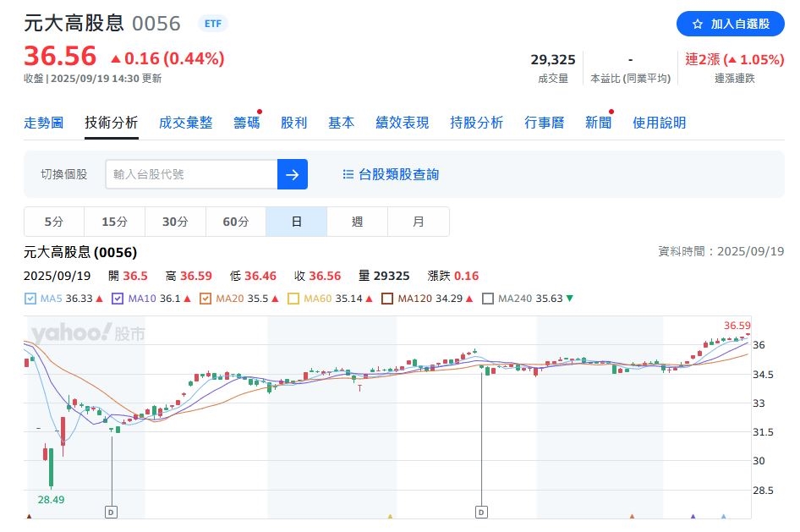
Task: Uncheck the MA5 moving average
Action: [x=30, y=299]
